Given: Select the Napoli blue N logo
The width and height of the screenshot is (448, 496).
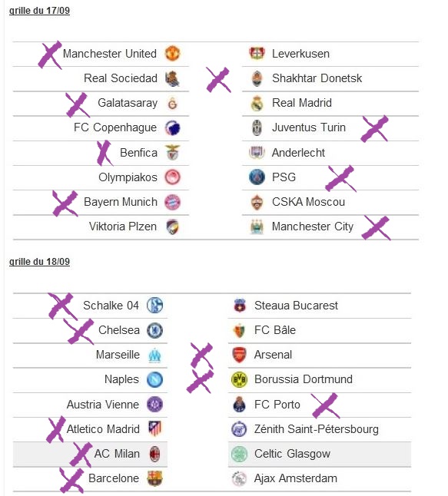Looking at the screenshot, I should (154, 379).
